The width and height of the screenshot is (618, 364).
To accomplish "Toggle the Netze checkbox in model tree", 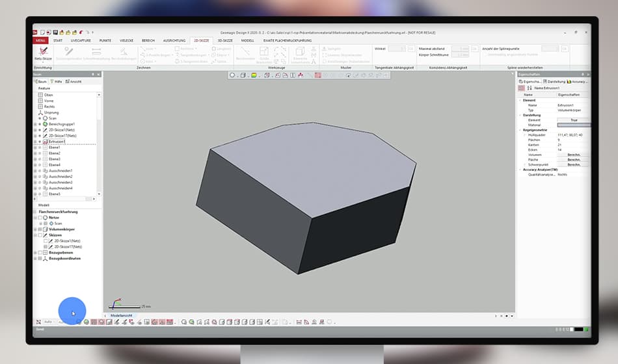I will click(x=40, y=217).
